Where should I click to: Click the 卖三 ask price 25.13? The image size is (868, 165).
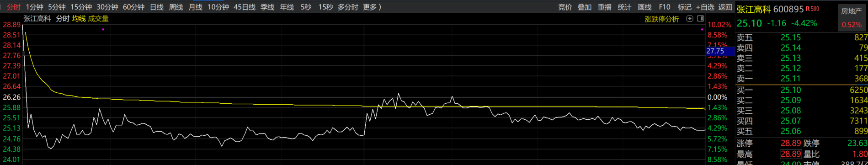790,58
